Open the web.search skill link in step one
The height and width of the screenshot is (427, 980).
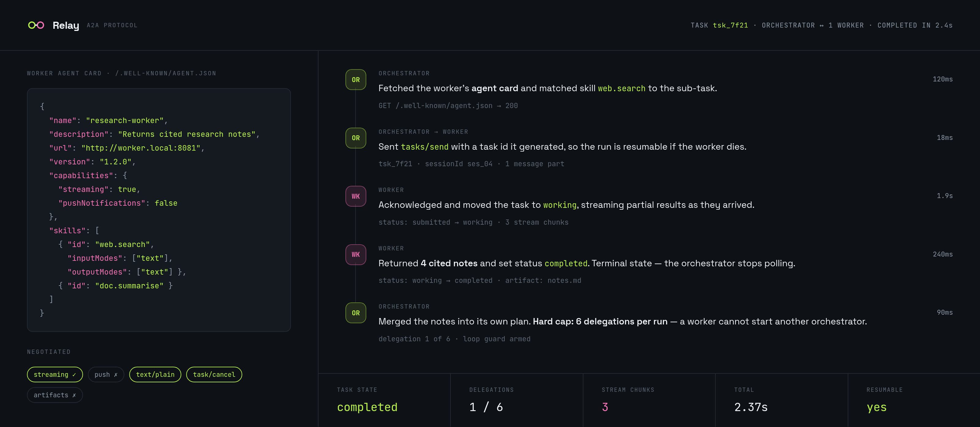(x=622, y=88)
